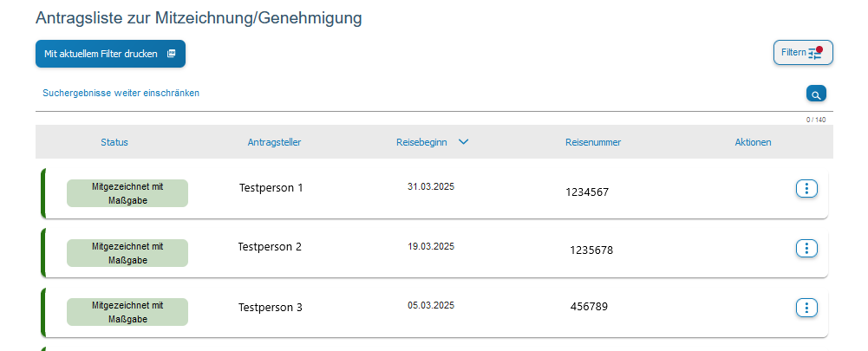Open the Filtern filter options
The height and width of the screenshot is (351, 868).
pos(803,53)
